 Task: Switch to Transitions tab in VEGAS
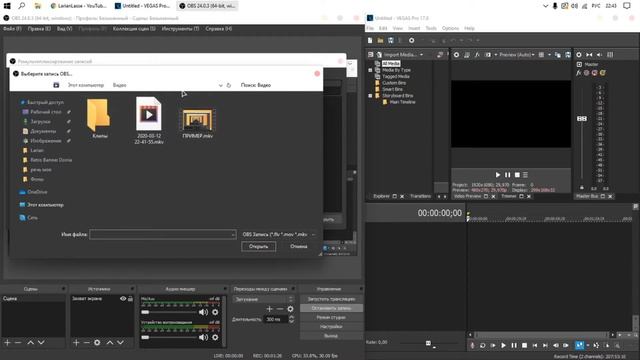(x=420, y=196)
